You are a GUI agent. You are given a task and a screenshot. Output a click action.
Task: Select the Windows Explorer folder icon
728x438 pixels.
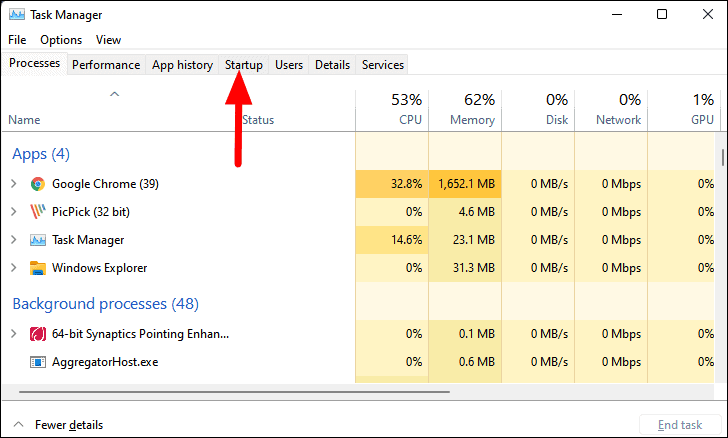pos(38,268)
